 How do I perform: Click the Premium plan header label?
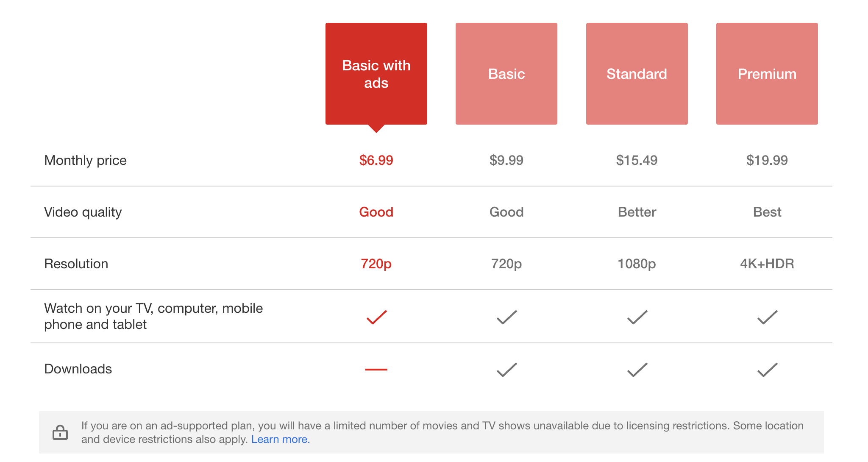coord(767,74)
